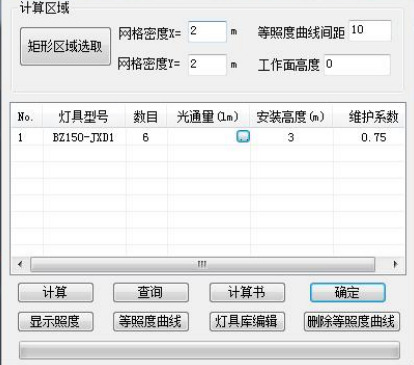The height and width of the screenshot is (365, 414).
Task: Open the luminous flux browse button
Action: [243, 136]
